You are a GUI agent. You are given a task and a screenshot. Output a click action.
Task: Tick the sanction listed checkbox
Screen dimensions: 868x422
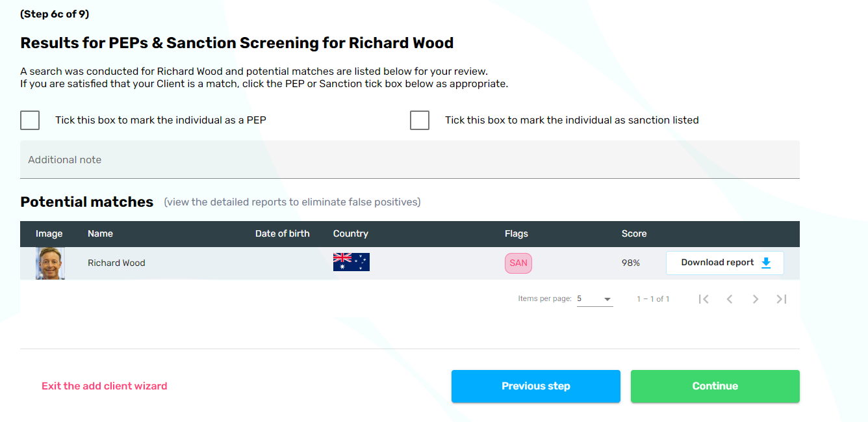pyautogui.click(x=420, y=120)
